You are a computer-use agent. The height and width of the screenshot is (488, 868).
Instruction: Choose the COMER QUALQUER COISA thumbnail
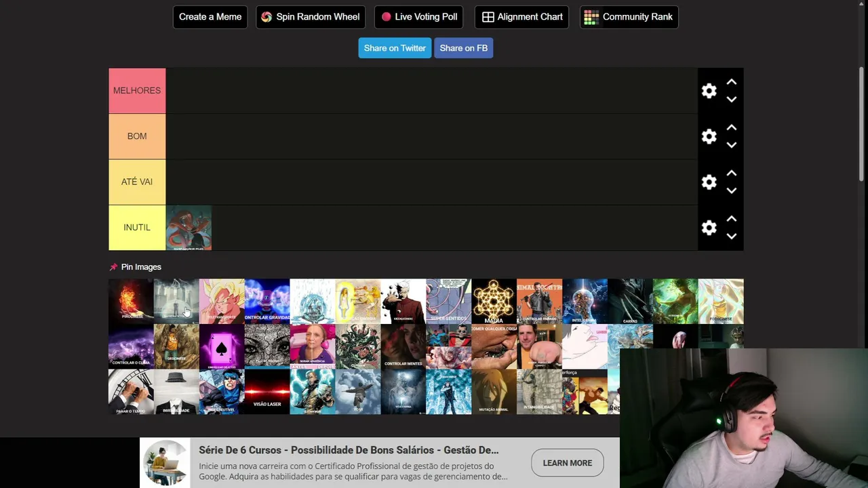pos(494,346)
